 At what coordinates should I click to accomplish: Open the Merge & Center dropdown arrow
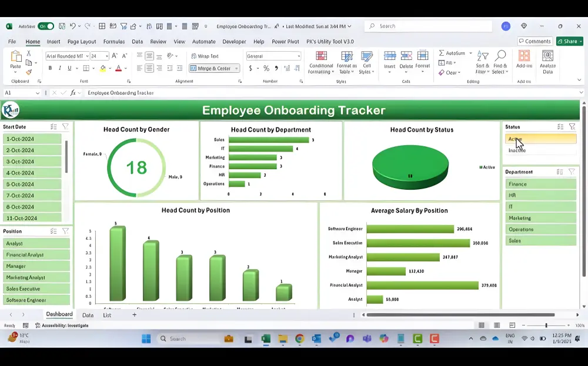point(237,68)
